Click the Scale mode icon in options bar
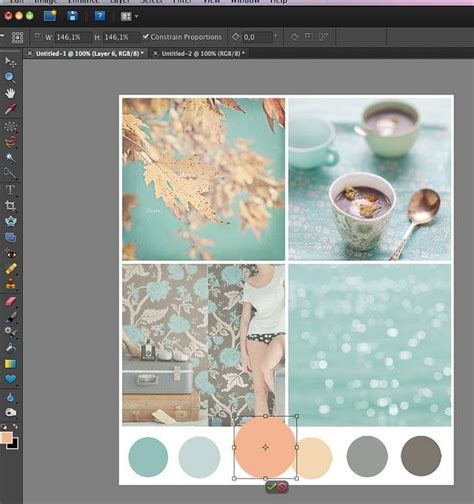This screenshot has width=474, height=504. [309, 37]
